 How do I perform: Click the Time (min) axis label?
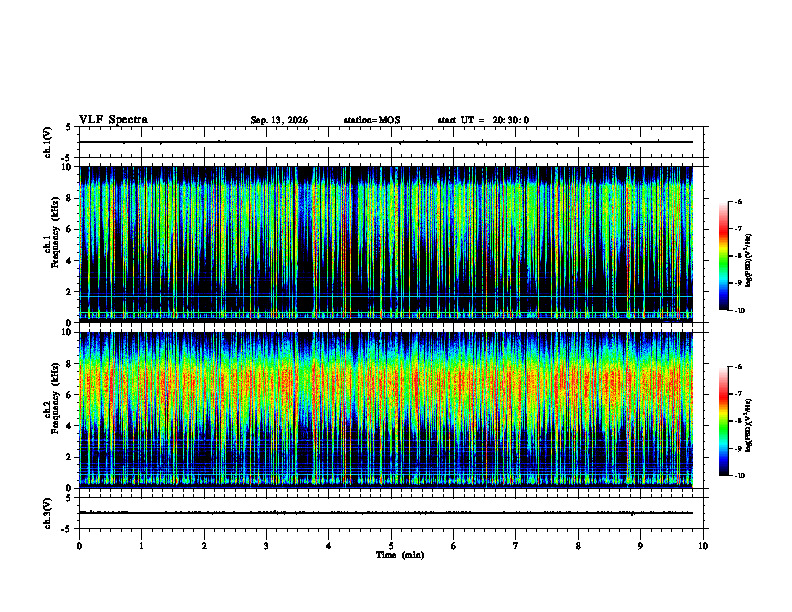point(400,555)
